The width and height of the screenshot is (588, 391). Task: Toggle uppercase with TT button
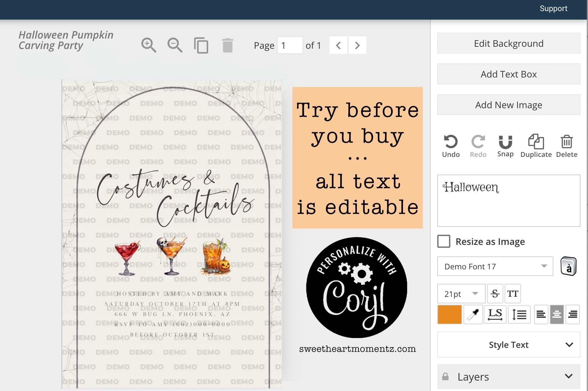tap(513, 293)
